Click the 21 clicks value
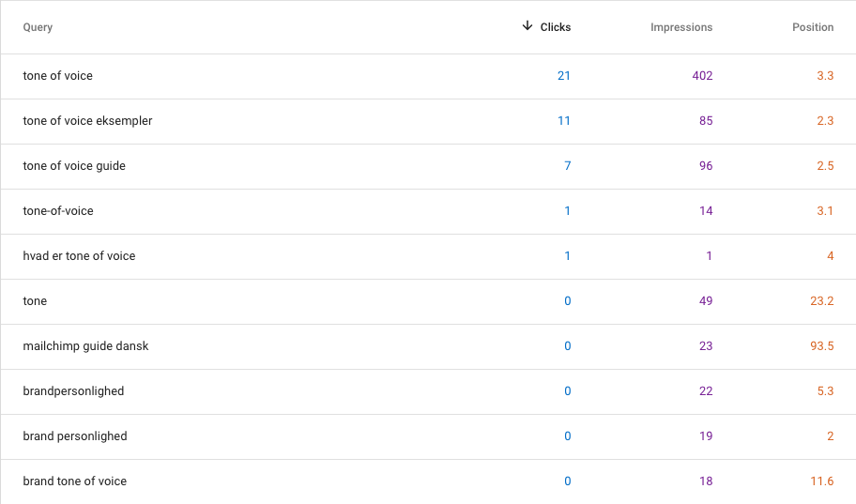 563,76
